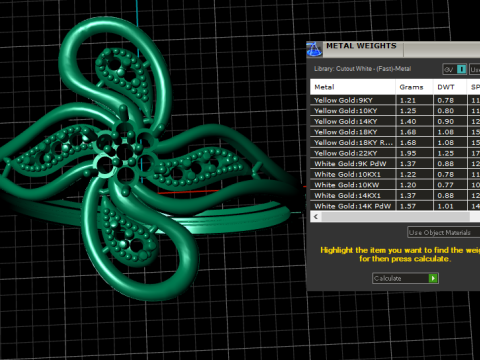Viewport: 480px width, 360px height.
Task: Select the Yellow Gold:22KY row
Action: click(x=395, y=153)
